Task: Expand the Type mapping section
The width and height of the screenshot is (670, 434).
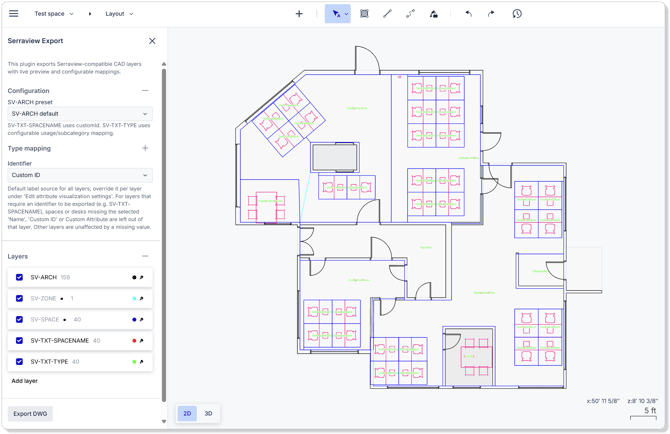Action: 145,148
